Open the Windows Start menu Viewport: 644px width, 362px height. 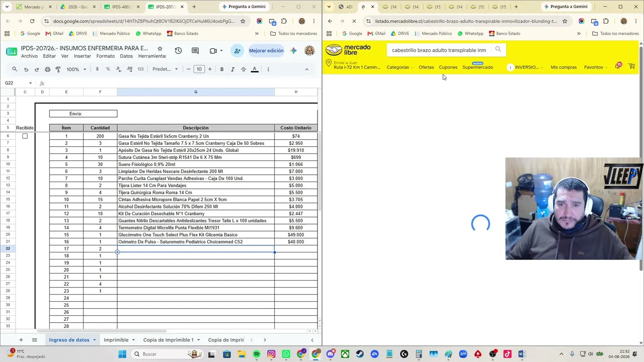coord(122,354)
